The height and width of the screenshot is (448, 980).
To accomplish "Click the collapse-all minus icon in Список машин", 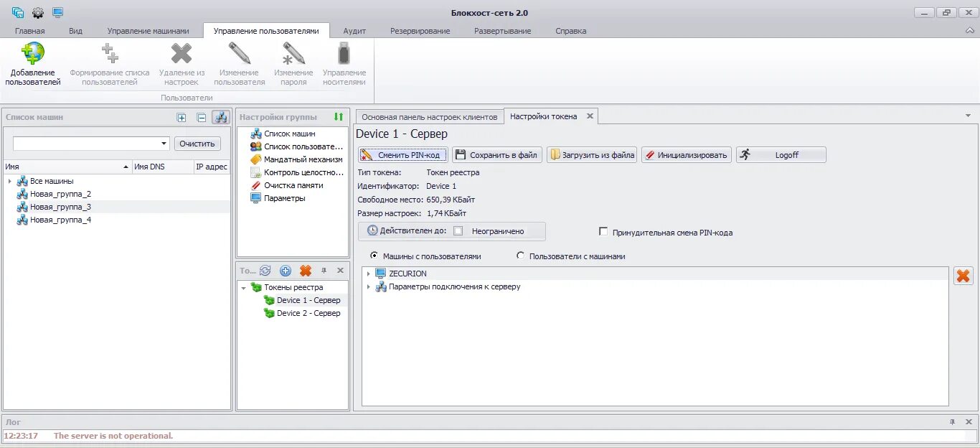I will pyautogui.click(x=202, y=118).
